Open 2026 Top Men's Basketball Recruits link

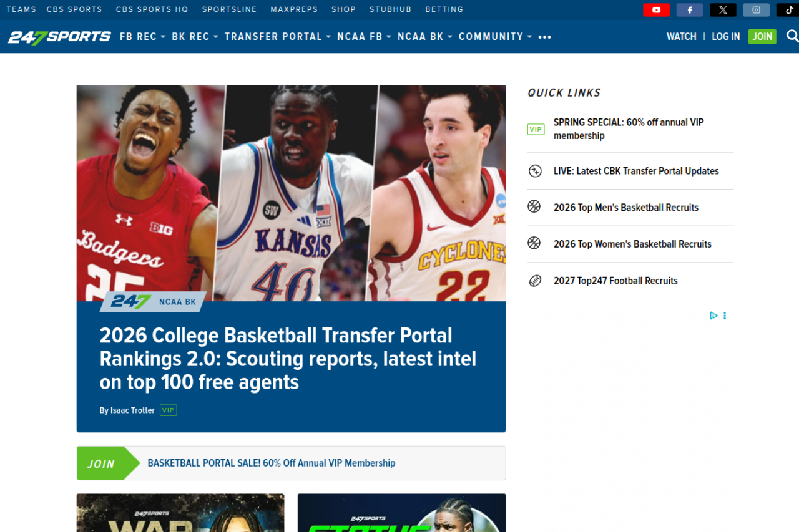click(625, 208)
